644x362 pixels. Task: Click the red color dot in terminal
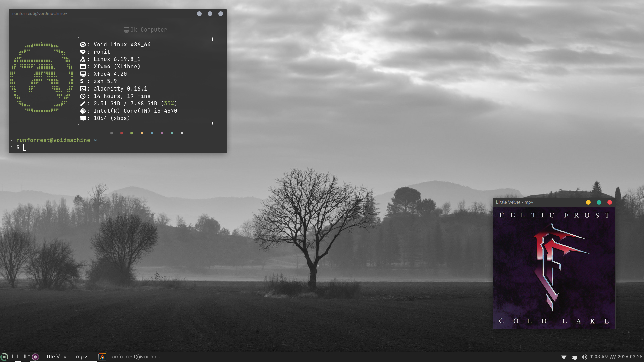coord(122,133)
